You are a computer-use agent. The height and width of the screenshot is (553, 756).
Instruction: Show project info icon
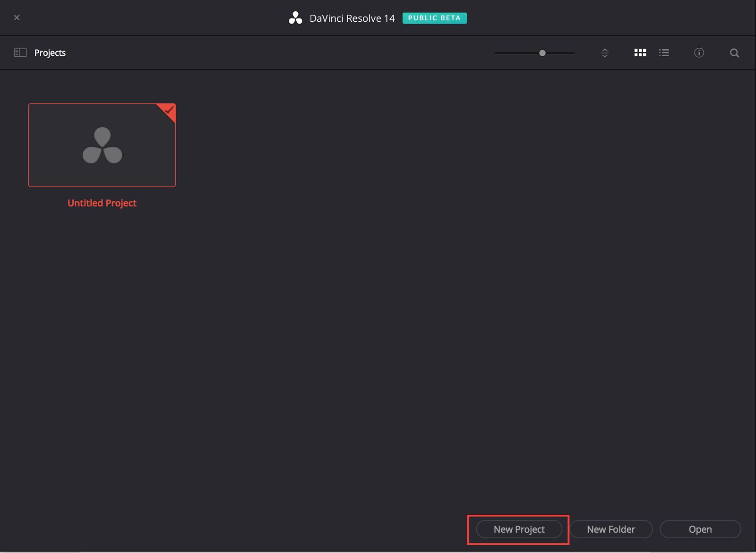[x=699, y=52]
